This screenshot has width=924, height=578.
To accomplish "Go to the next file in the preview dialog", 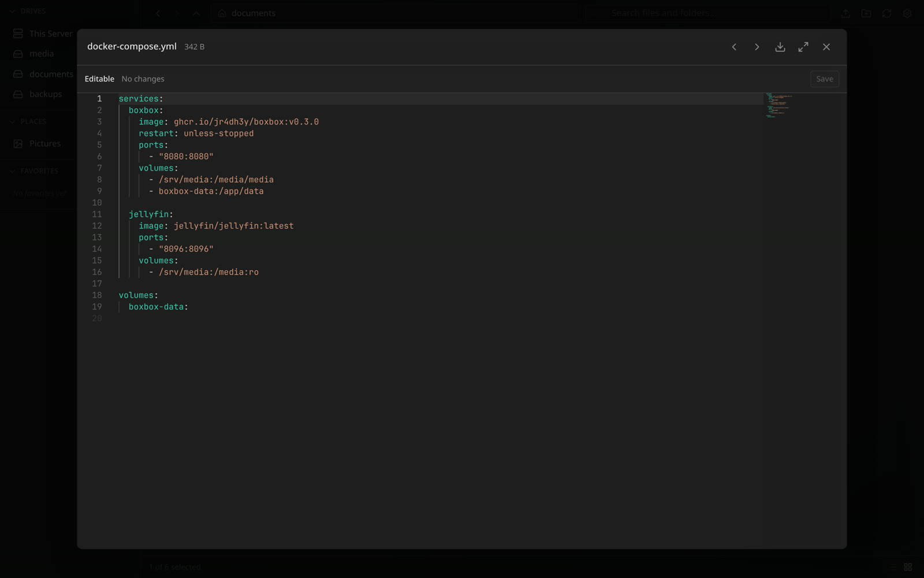I will tap(757, 47).
